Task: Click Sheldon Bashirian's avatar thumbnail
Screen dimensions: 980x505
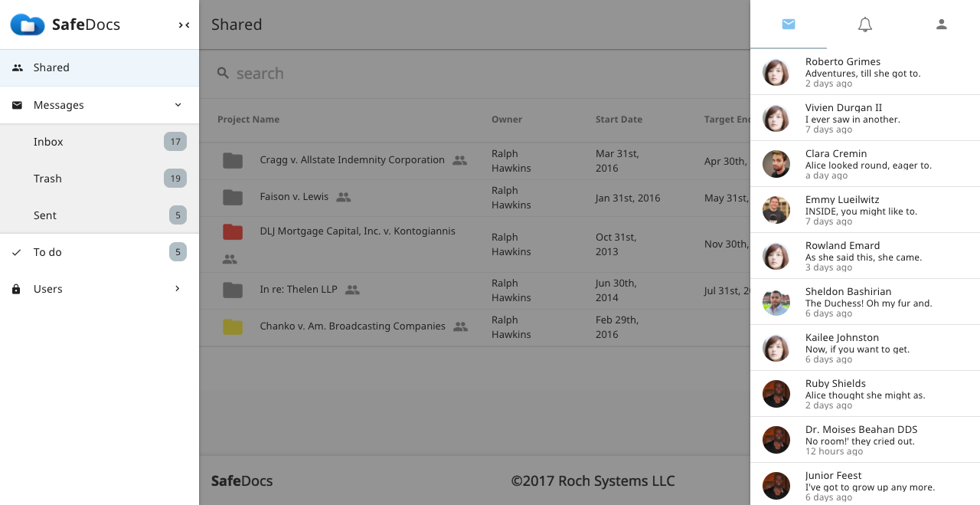Action: pyautogui.click(x=776, y=302)
